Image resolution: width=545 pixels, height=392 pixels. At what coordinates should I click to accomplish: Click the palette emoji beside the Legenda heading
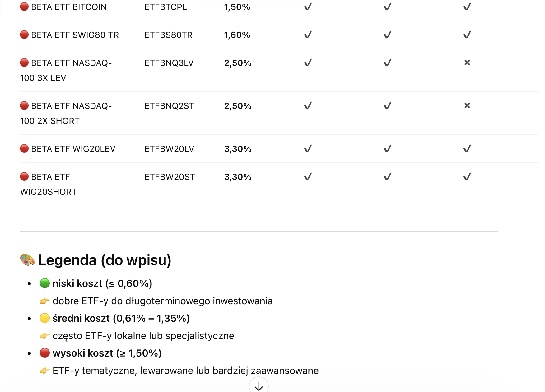[27, 260]
